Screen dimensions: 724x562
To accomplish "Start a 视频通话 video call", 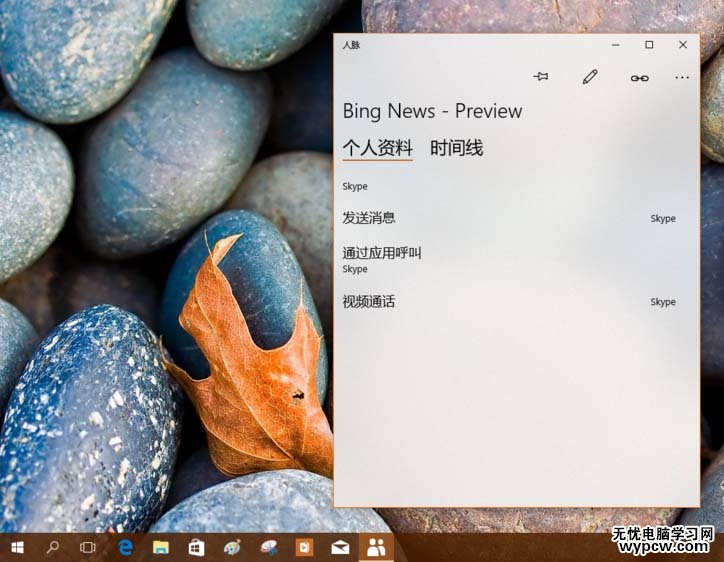I will click(368, 302).
